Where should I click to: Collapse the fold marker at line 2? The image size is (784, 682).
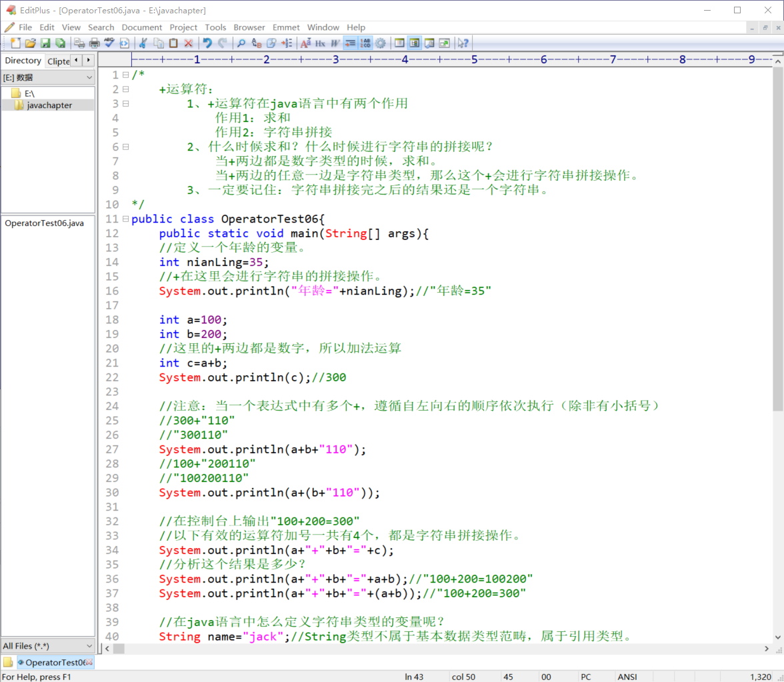[x=126, y=89]
